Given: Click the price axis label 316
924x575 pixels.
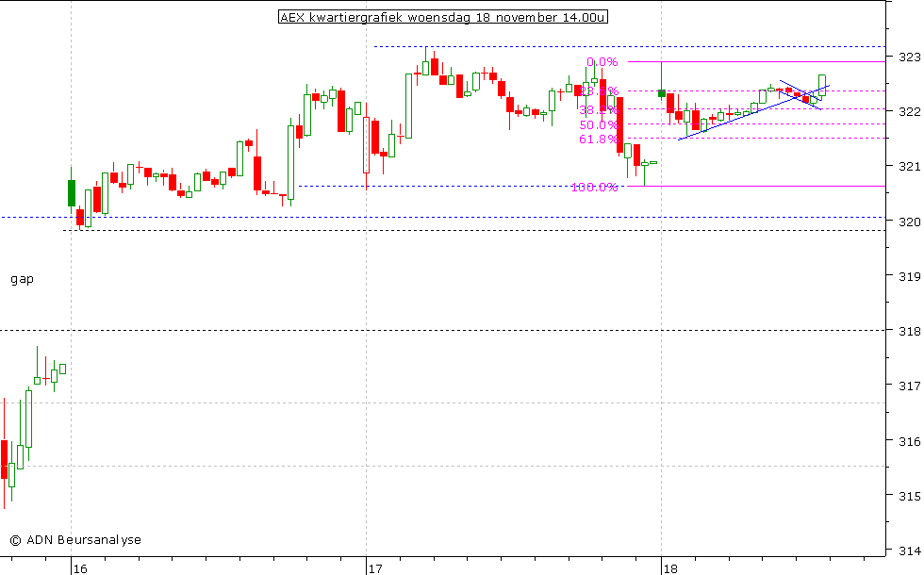Looking at the screenshot, I should [909, 441].
